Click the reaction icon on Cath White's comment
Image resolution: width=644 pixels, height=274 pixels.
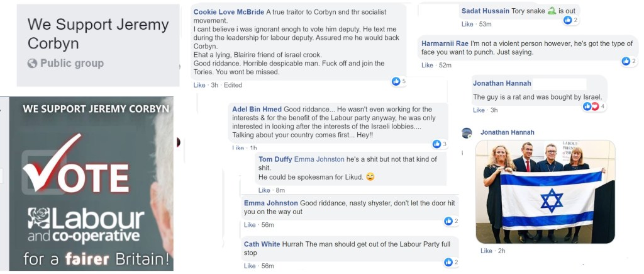[448, 262]
